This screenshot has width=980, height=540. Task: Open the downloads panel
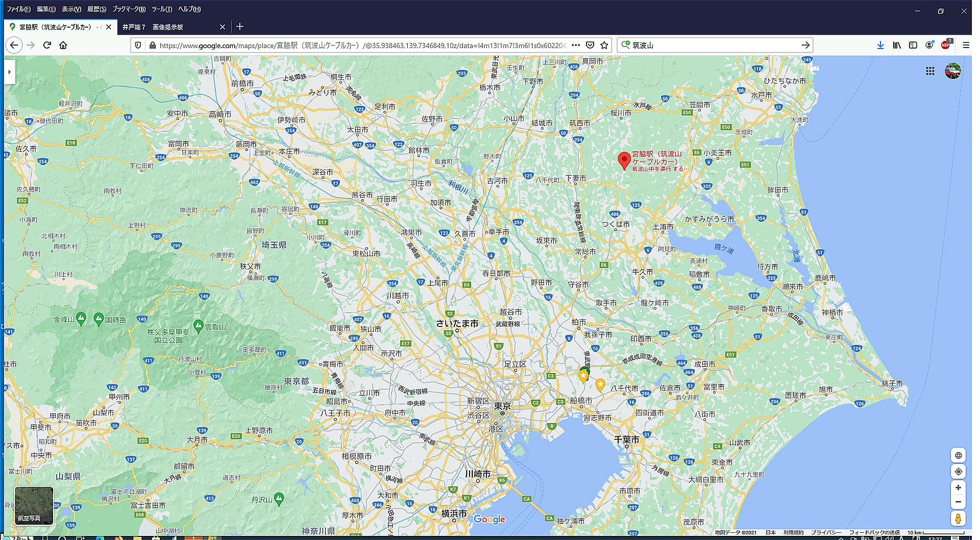pyautogui.click(x=880, y=45)
